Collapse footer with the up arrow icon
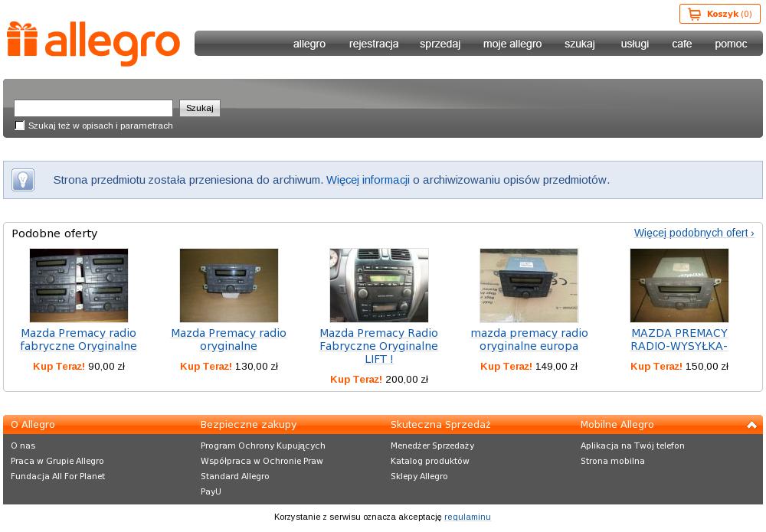Screen dimensions: 766x532 coord(752,425)
